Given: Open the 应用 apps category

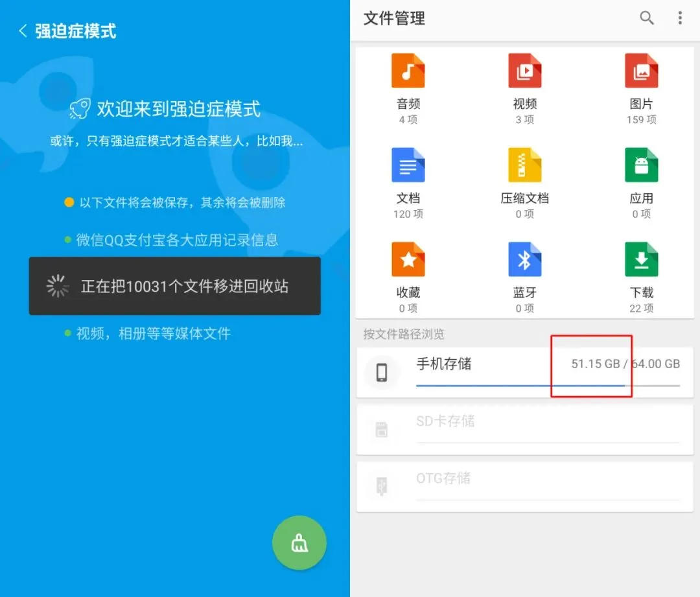Looking at the screenshot, I should click(641, 183).
